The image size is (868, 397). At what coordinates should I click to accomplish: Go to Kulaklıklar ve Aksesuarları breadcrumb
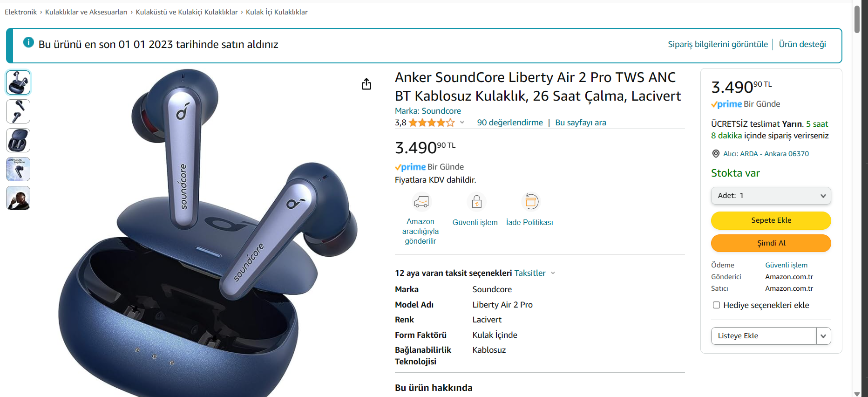(86, 12)
